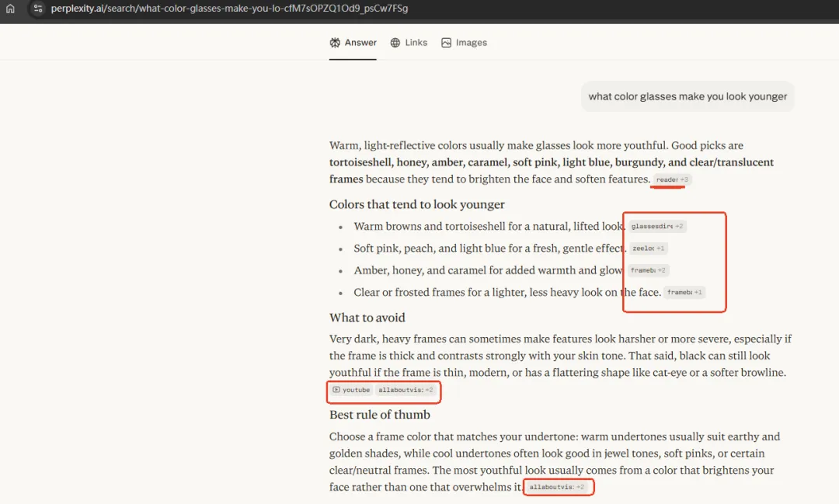Screen dimensions: 839x504
Task: Open citation chip after clear or frosted frames line
Action: 684,292
